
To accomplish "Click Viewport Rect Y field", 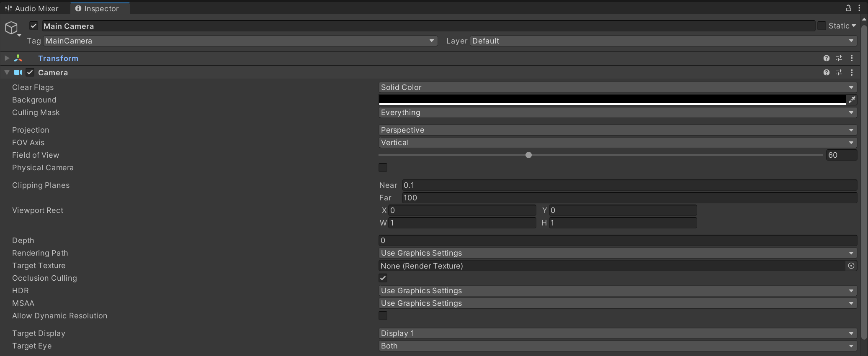I will pyautogui.click(x=623, y=210).
